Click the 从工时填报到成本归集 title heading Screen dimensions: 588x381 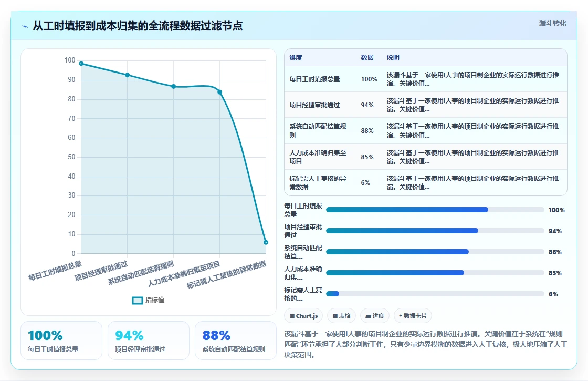[138, 26]
